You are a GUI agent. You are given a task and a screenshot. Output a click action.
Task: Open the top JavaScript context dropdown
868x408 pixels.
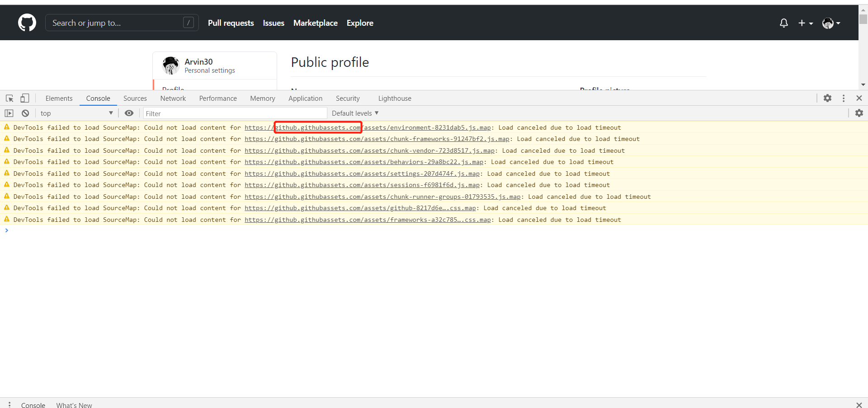76,113
